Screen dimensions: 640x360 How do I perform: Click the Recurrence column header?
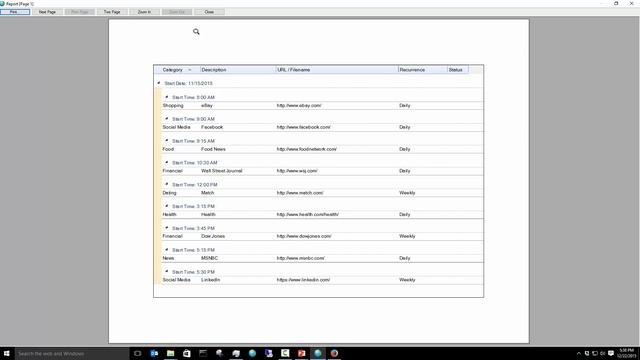(x=422, y=70)
